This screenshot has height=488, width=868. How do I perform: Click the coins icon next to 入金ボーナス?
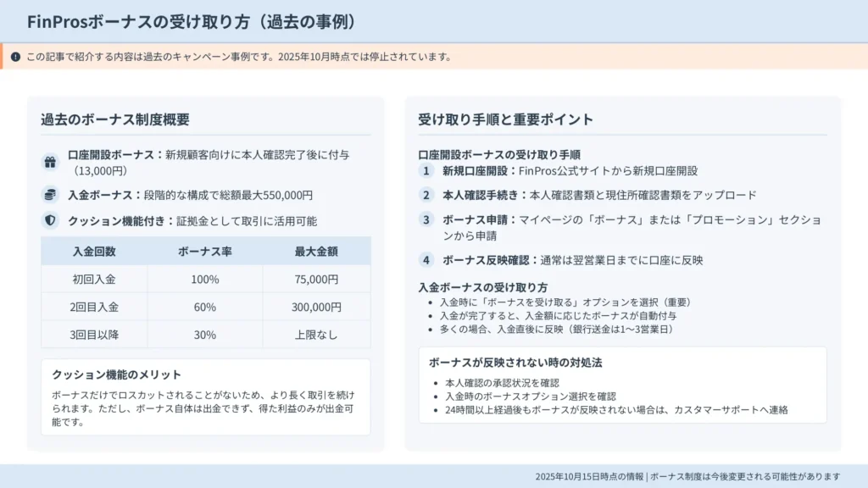(50, 195)
